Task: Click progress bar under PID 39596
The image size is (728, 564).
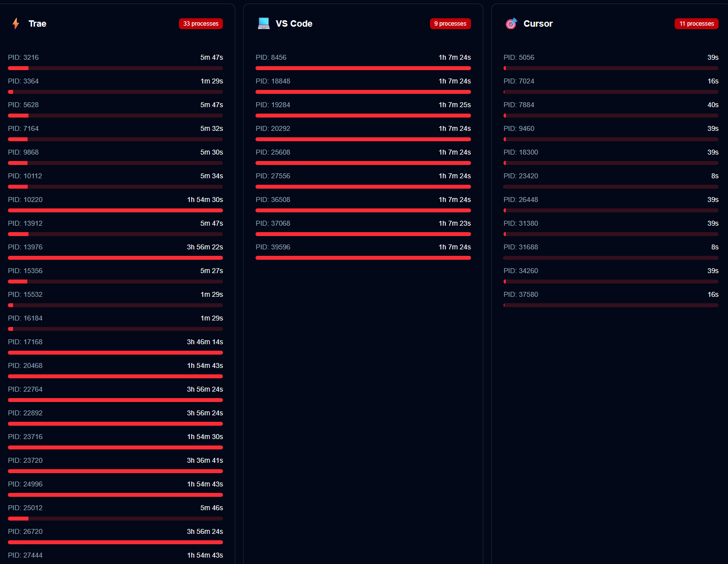Action: pos(363,258)
